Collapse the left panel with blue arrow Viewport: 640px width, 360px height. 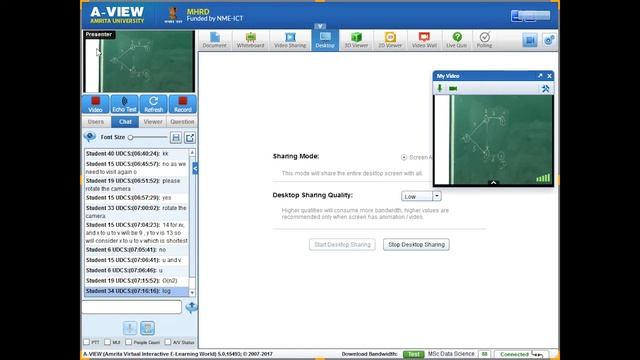point(195,168)
